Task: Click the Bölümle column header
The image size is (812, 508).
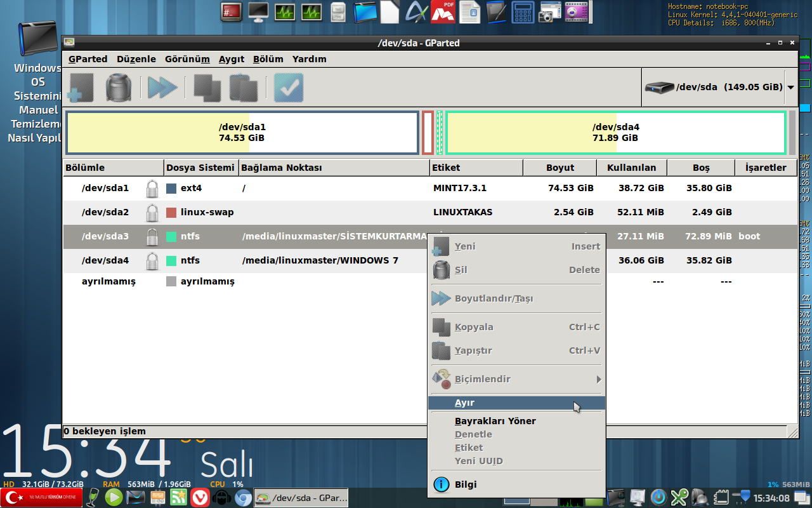Action: point(114,168)
